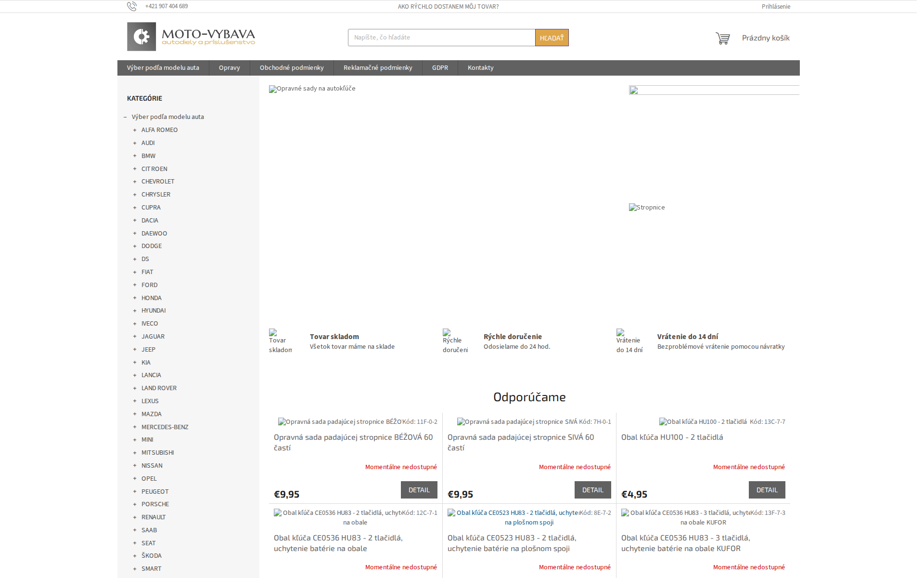Collapse the Výber podľa modelu auta tree
Image resolution: width=924 pixels, height=578 pixels.
(x=125, y=117)
